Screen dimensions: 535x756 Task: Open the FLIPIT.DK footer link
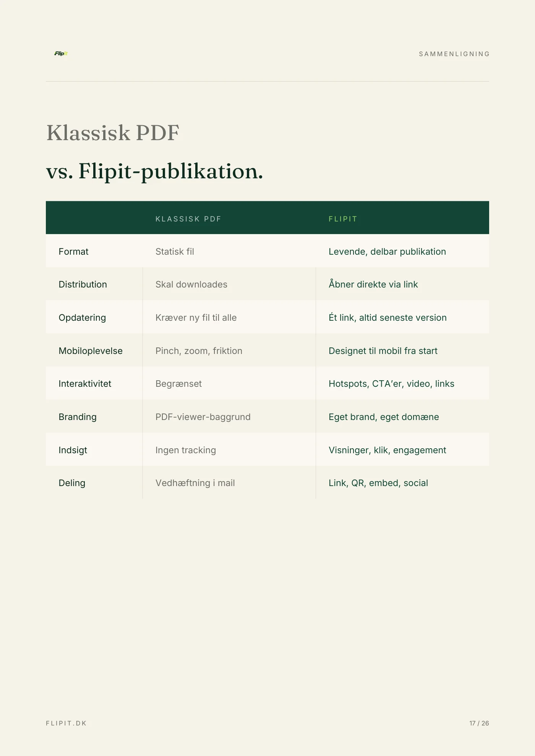pos(66,723)
